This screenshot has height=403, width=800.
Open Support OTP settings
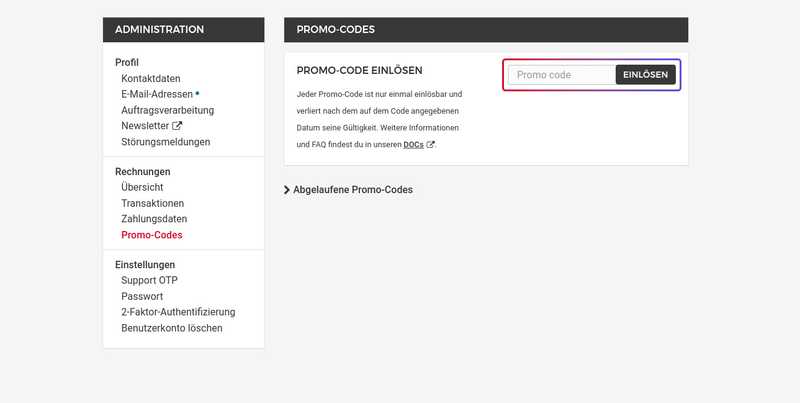tap(149, 280)
